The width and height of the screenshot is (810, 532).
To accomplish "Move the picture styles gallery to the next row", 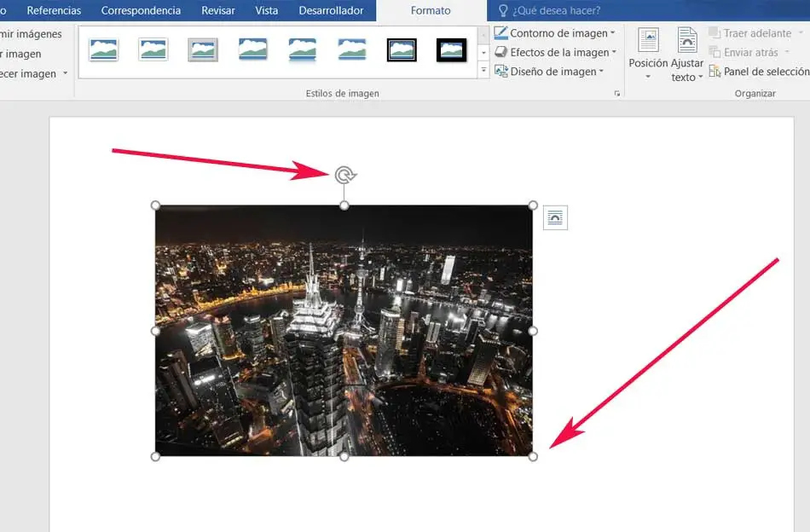I will pos(483,53).
